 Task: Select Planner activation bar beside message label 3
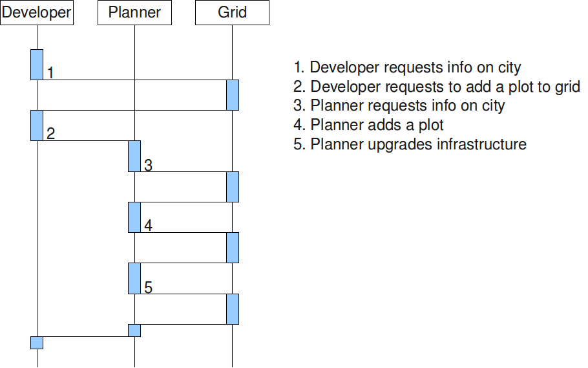click(x=134, y=156)
